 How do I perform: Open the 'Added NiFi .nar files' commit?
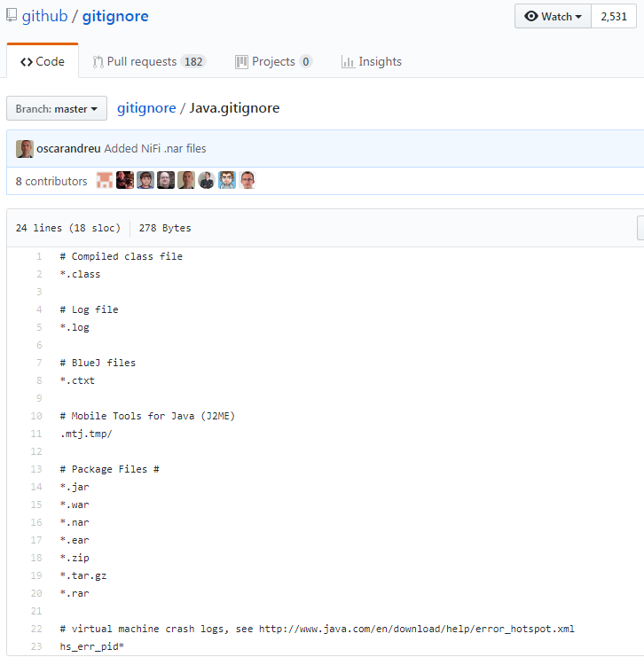(155, 149)
